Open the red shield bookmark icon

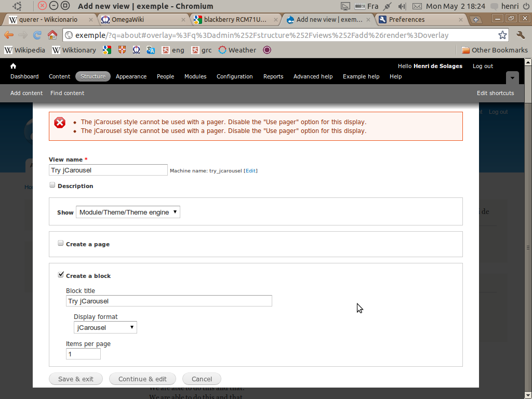coord(122,50)
